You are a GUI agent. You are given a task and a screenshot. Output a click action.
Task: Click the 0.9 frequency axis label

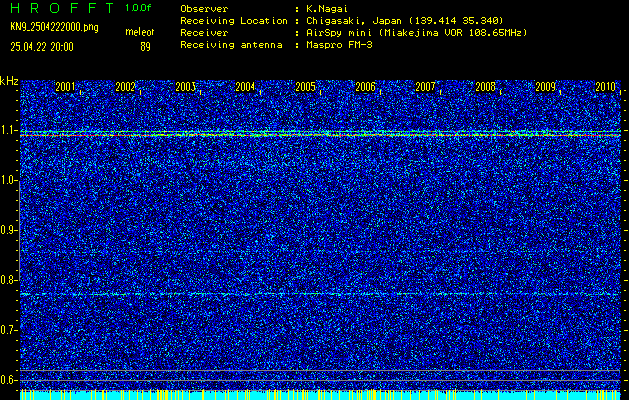(8, 230)
